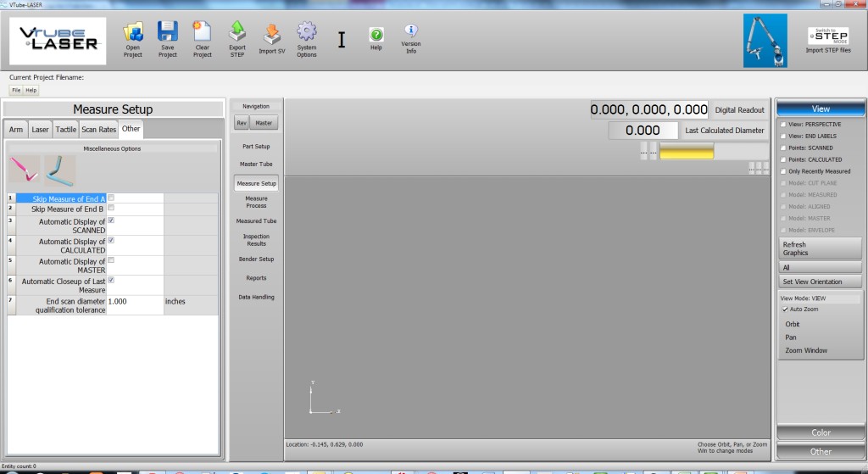The image size is (868, 474).
Task: Enable the View: PERSPECTIVE checkbox
Action: (783, 124)
